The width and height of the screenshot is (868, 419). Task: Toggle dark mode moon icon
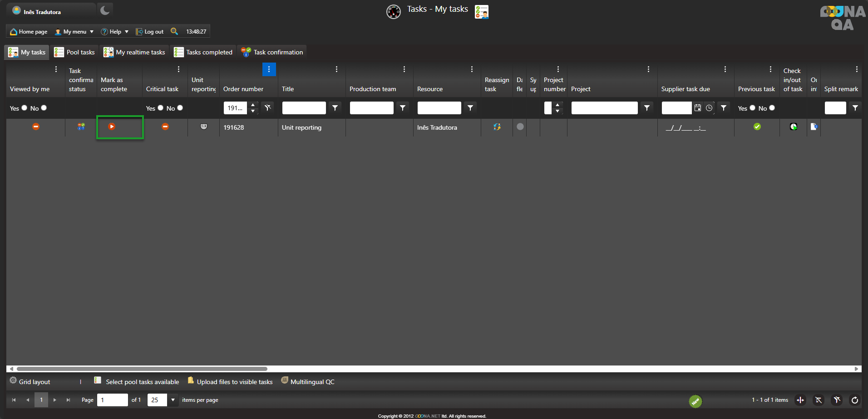[105, 10]
